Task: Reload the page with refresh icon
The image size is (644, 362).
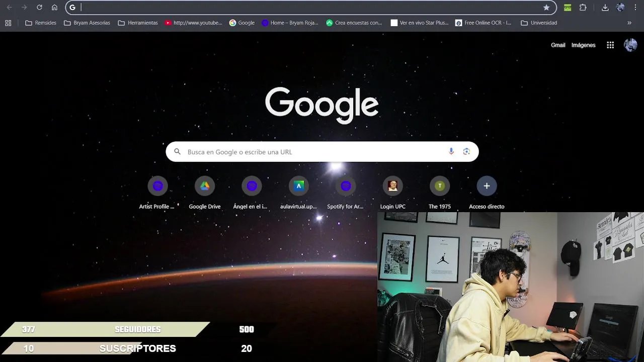Action: point(39,8)
